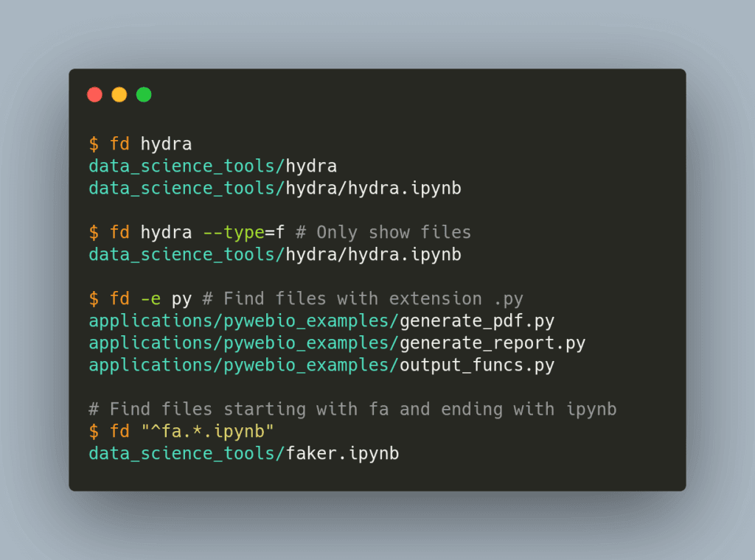Click the comment about files starting with fa

coord(352,410)
